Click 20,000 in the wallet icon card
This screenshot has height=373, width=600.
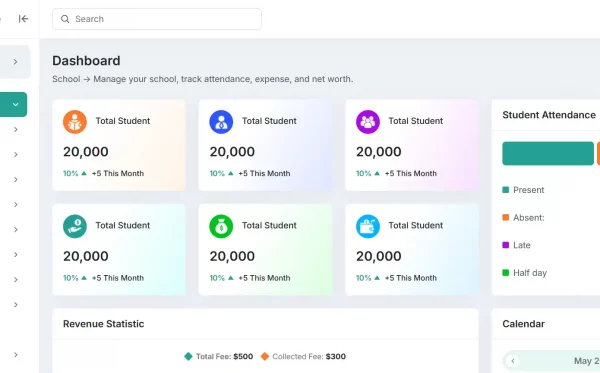coord(378,256)
